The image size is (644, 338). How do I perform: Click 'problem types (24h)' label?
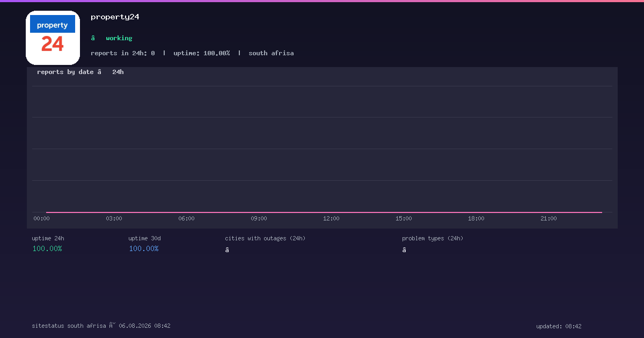pos(433,238)
